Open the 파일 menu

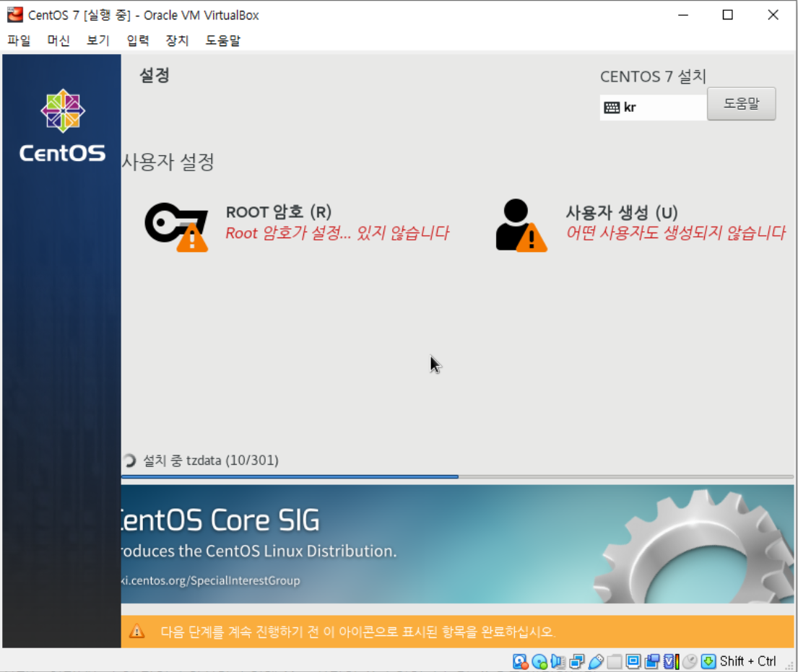pyautogui.click(x=19, y=40)
